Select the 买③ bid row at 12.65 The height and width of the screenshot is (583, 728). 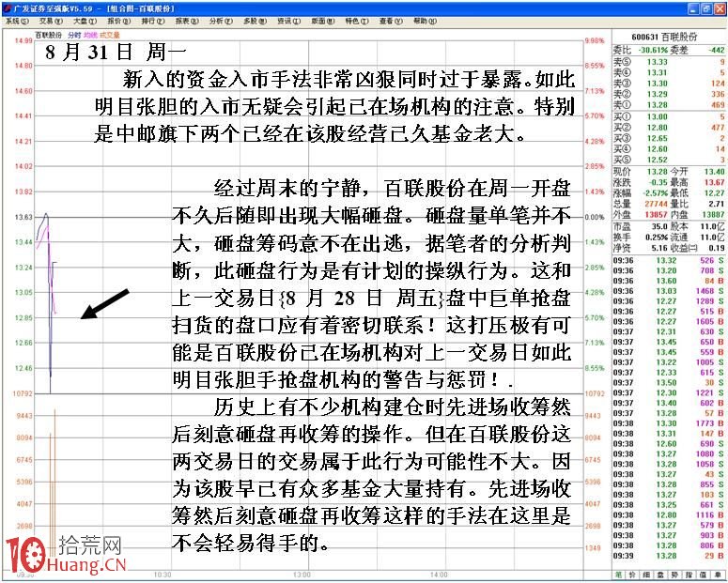point(669,138)
